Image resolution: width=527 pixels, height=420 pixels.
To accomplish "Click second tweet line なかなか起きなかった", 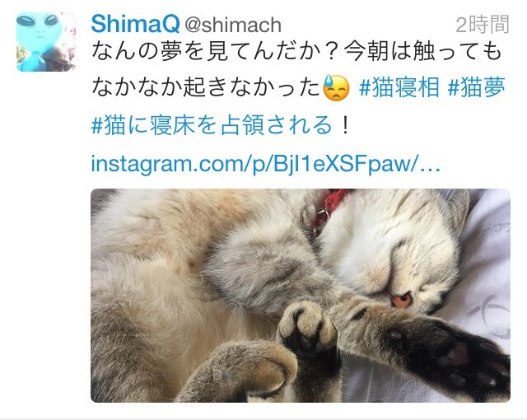I will point(206,87).
